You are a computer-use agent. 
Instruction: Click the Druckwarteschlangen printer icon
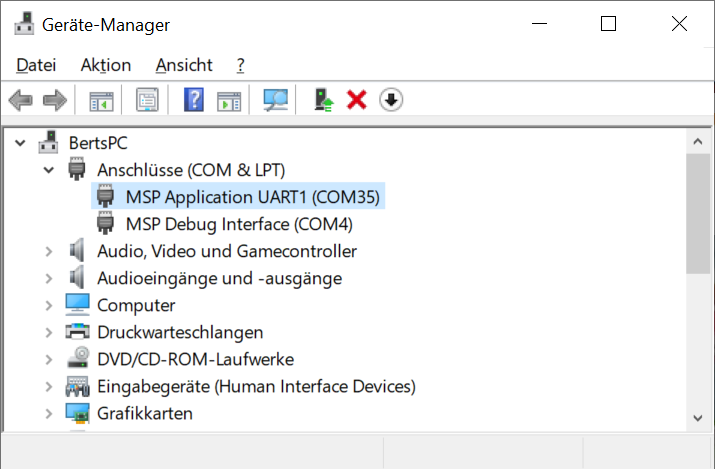click(x=77, y=331)
